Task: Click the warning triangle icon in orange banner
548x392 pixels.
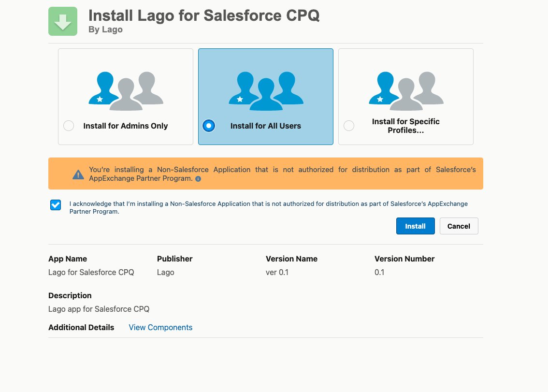Action: [78, 174]
